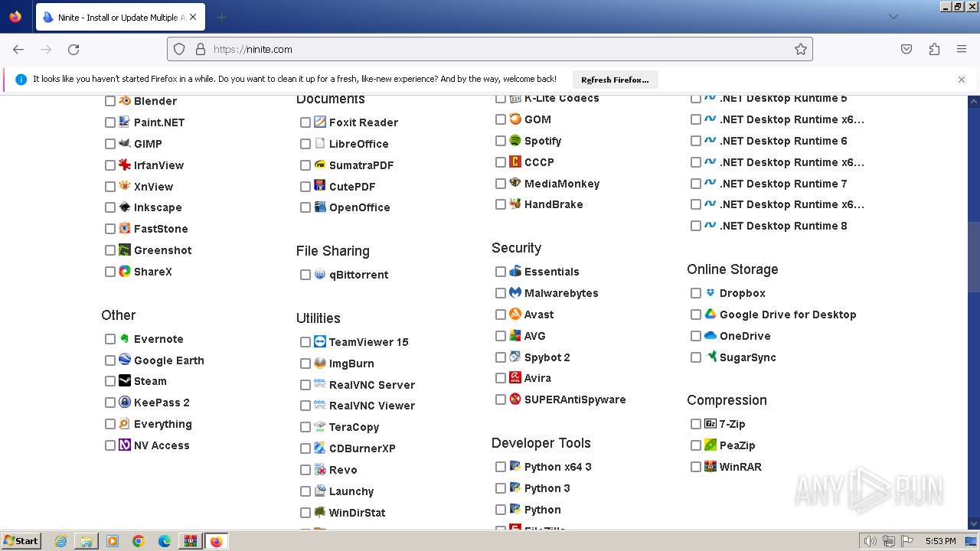Click the WinDirStat label
980x551 pixels.
tap(357, 513)
